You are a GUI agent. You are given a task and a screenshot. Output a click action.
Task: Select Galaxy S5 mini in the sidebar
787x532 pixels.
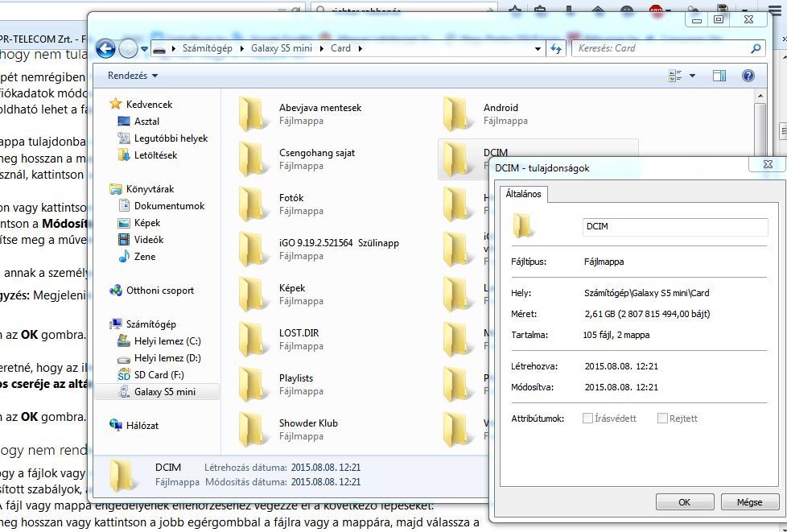pos(157,392)
